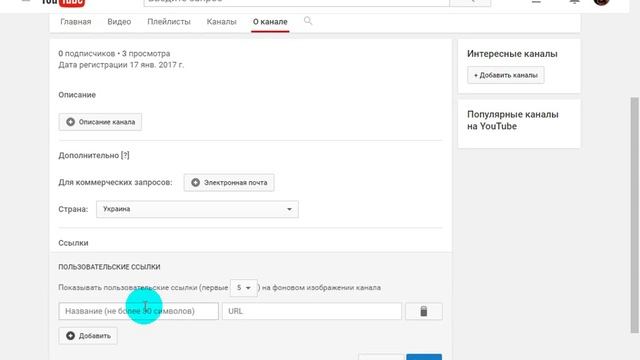Image resolution: width=640 pixels, height=360 pixels.
Task: Click the URL input field
Action: [312, 311]
